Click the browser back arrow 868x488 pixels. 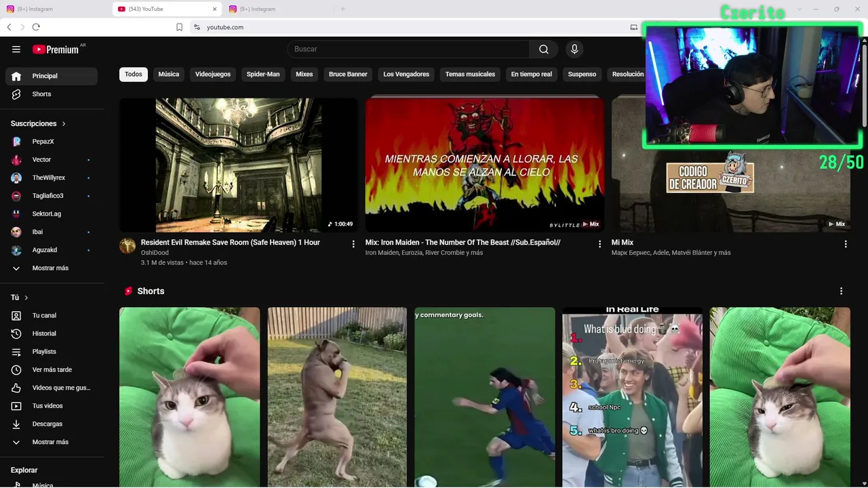pos(9,27)
